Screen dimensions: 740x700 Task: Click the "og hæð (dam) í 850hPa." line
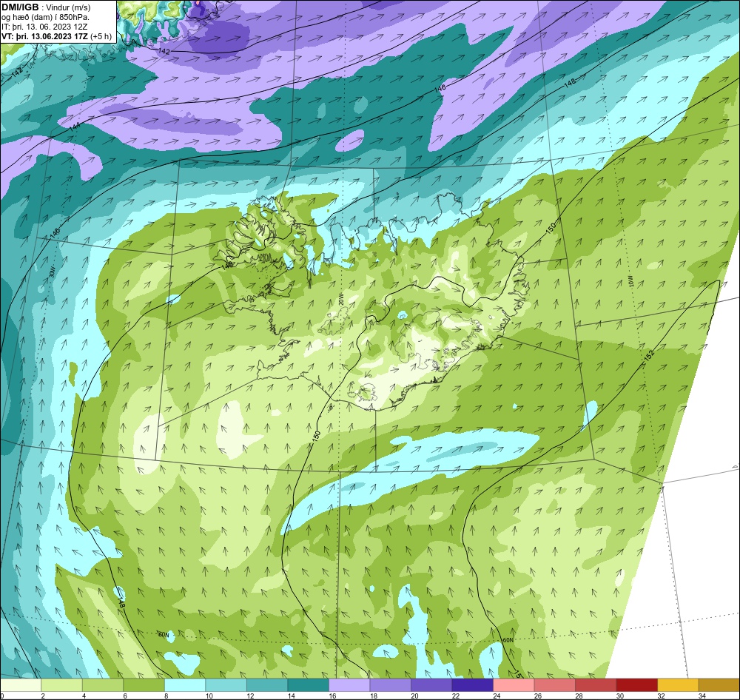pos(45,17)
